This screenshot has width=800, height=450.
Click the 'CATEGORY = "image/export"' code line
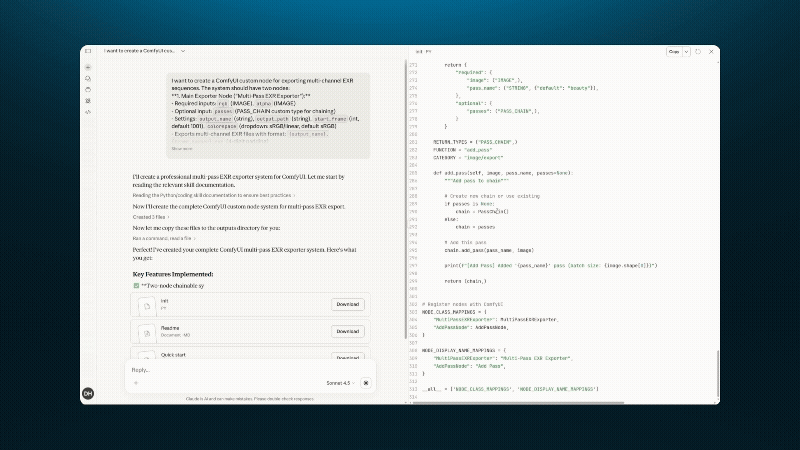point(468,158)
